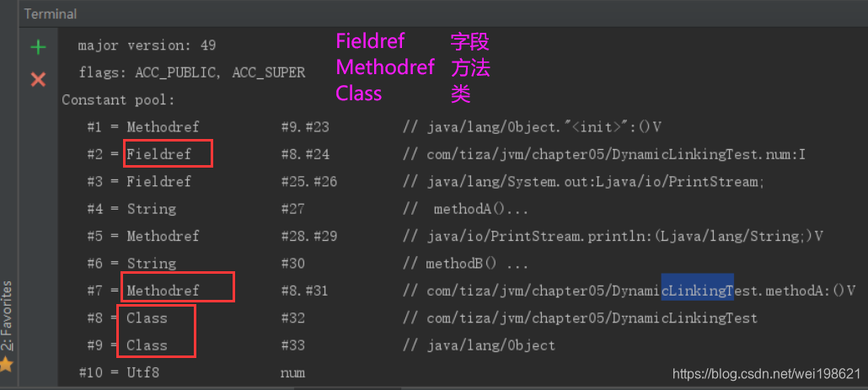Click the '// java/lang/Object' comment on #9
The width and height of the screenshot is (868, 390).
tap(479, 345)
